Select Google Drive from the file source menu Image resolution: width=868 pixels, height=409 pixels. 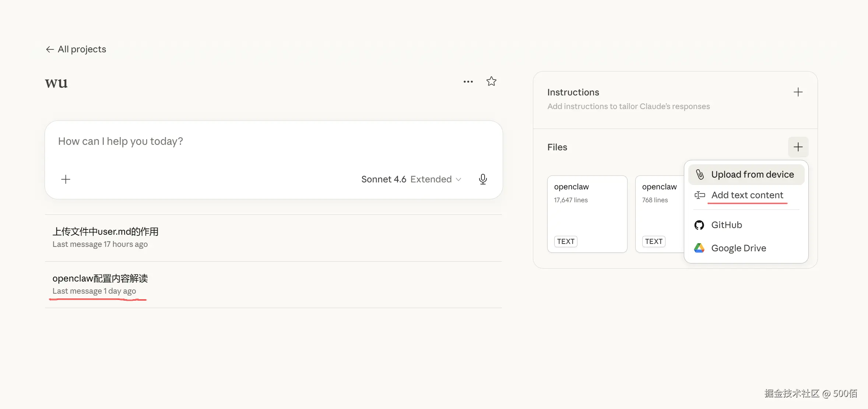tap(738, 248)
